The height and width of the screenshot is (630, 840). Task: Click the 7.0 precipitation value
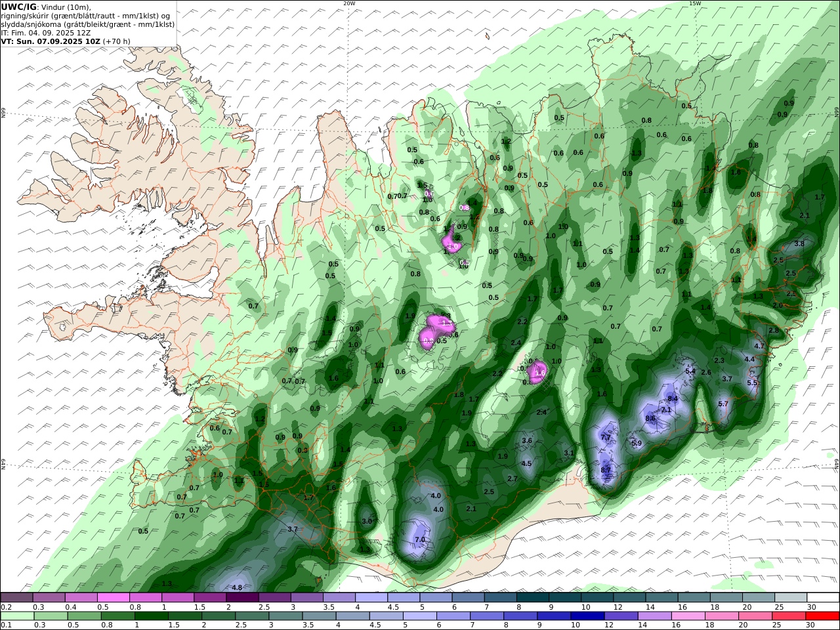[x=421, y=539]
